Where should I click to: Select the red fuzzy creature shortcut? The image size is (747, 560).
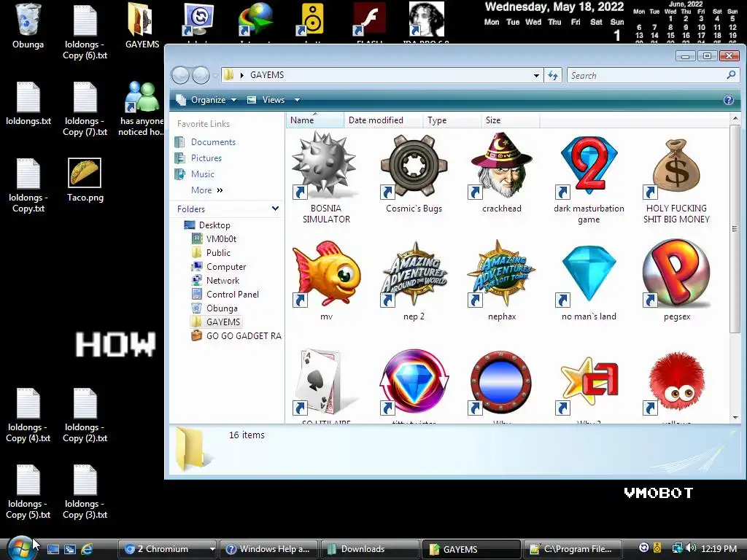coord(676,382)
